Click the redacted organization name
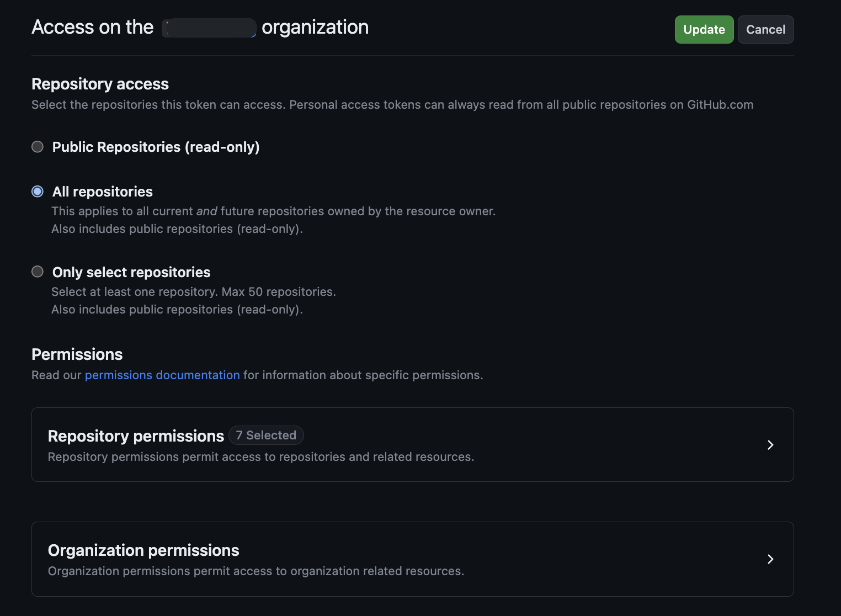Image resolution: width=841 pixels, height=616 pixels. point(209,27)
